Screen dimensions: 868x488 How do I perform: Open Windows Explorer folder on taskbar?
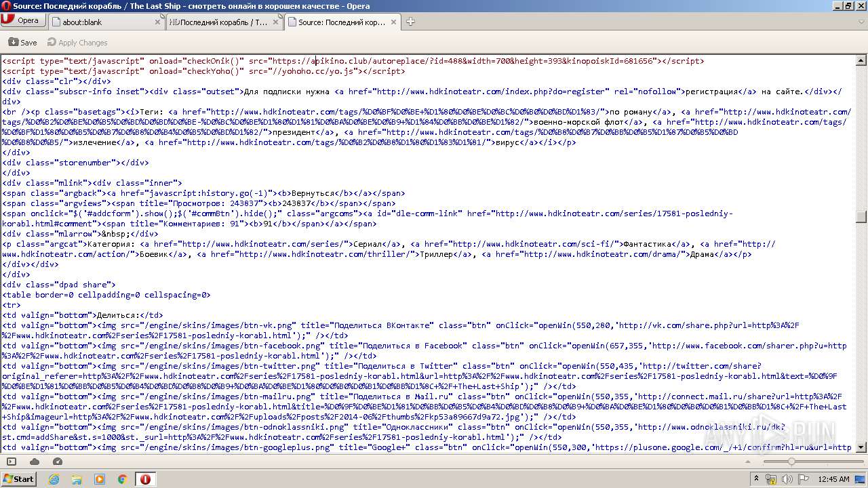[77, 479]
